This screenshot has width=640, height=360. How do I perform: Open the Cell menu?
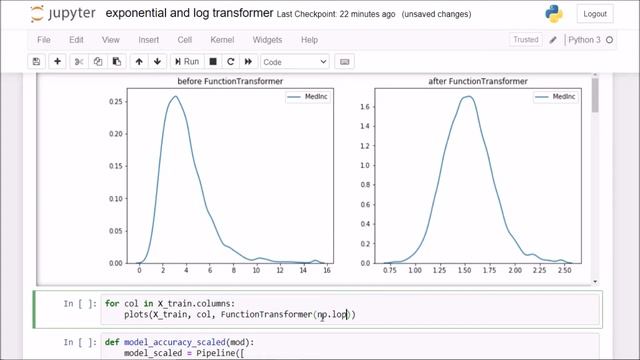[x=184, y=40]
